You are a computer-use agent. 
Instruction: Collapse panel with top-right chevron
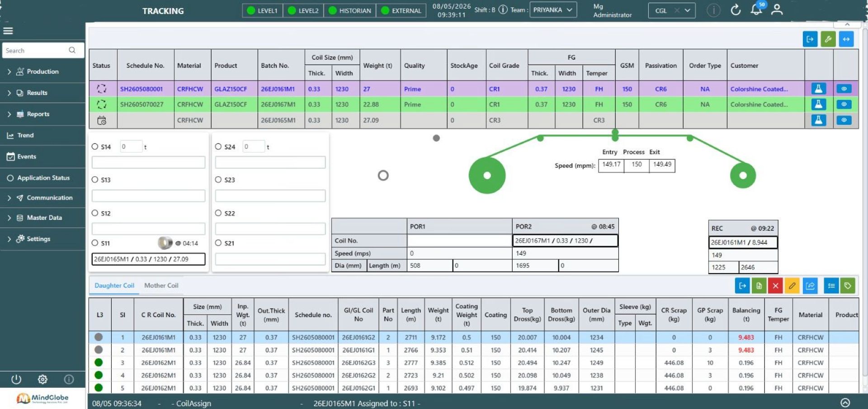point(847,24)
